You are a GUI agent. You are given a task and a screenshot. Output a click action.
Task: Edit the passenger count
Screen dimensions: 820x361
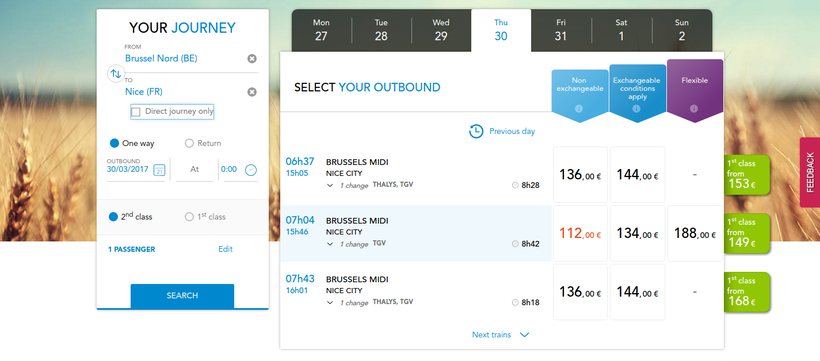click(225, 250)
